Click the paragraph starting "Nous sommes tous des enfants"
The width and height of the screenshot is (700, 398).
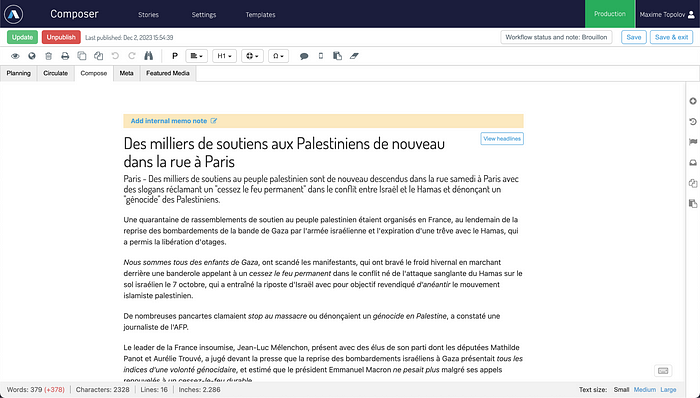[x=323, y=279]
